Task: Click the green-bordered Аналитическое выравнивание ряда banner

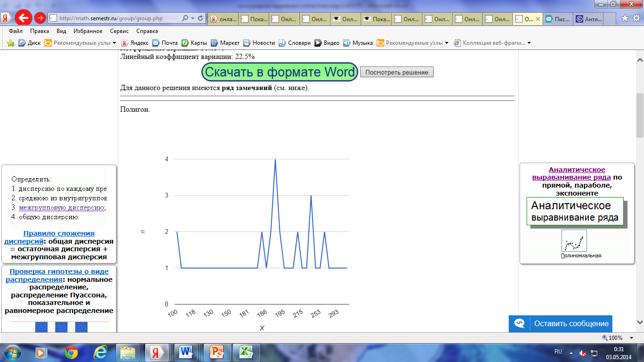Action: point(575,211)
